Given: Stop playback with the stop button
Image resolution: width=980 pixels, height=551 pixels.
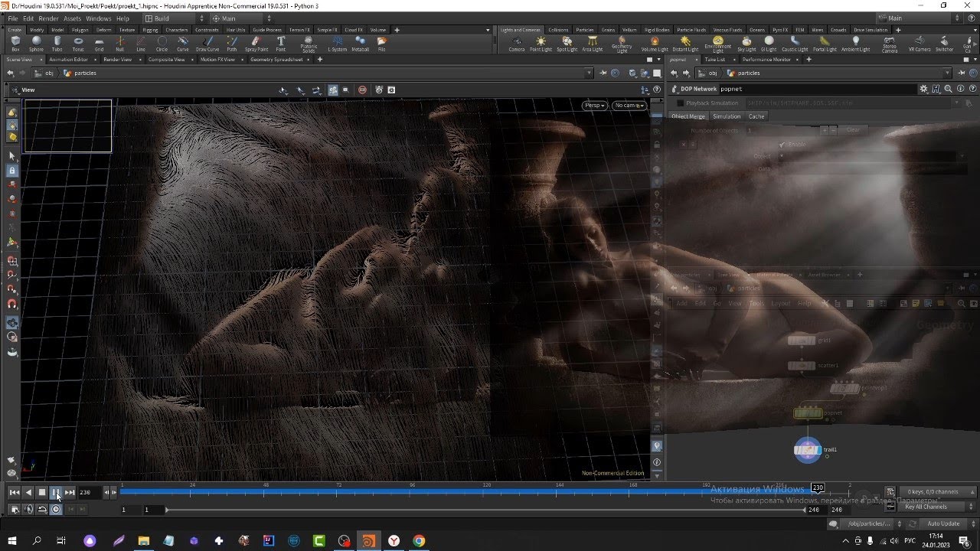Looking at the screenshot, I should [42, 493].
